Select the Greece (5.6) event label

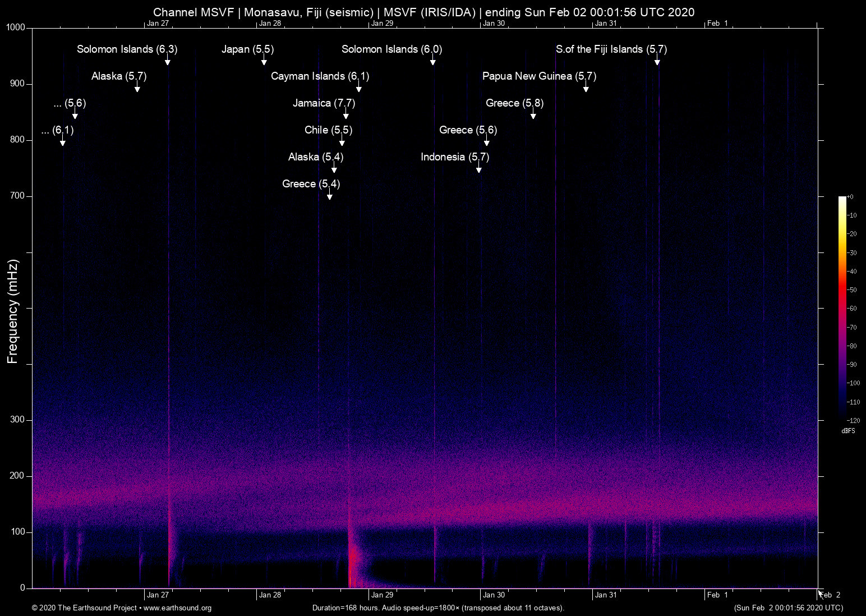(468, 130)
